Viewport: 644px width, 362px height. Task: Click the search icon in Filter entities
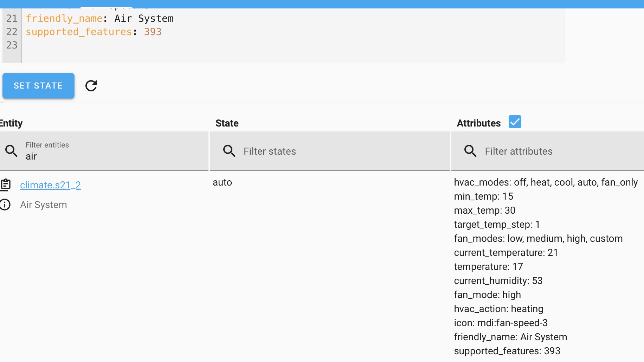12,150
